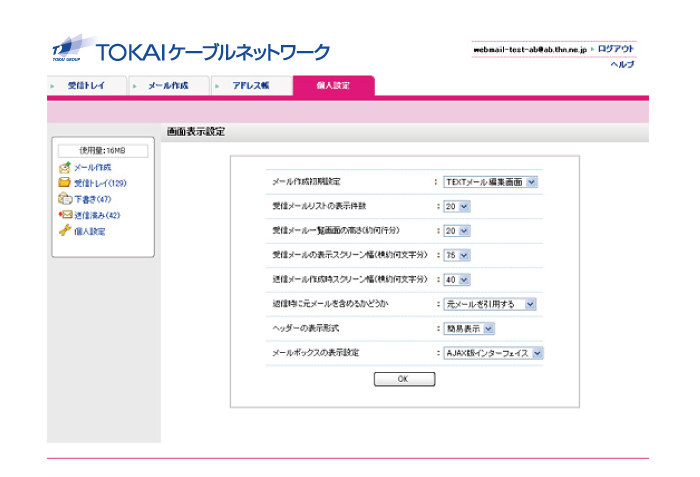Click the メール作成初期設定 label
Screen dimensions: 700x477
(306, 181)
